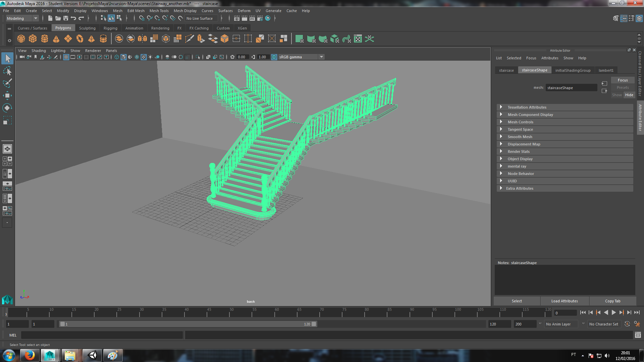Click the New Scene icon
The height and width of the screenshot is (362, 644).
tap(50, 18)
